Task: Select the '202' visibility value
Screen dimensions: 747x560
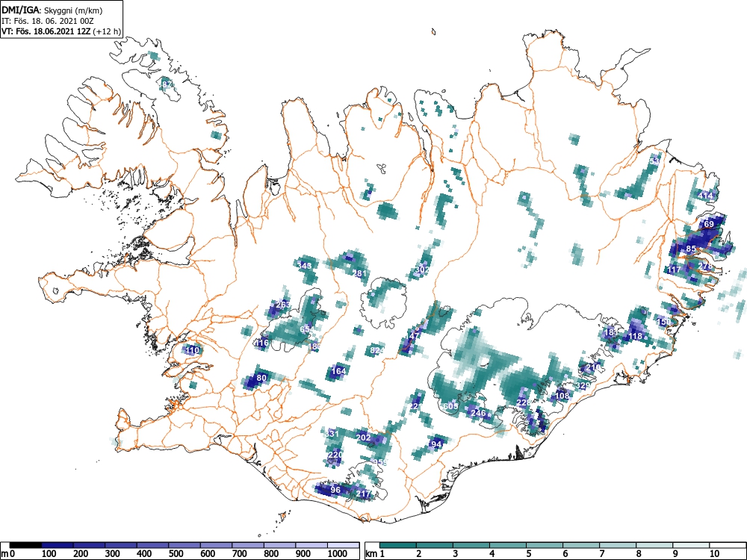Action: [x=363, y=438]
